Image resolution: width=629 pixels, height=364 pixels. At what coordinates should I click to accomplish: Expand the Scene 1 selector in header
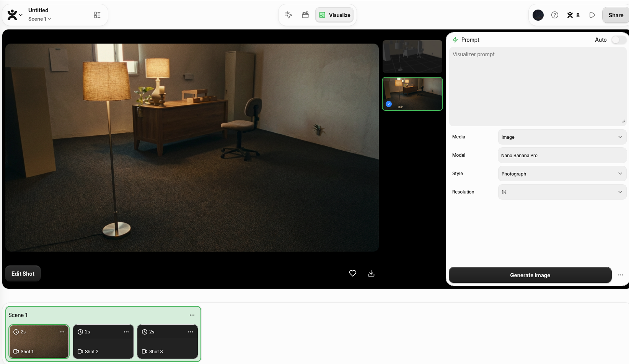(40, 19)
